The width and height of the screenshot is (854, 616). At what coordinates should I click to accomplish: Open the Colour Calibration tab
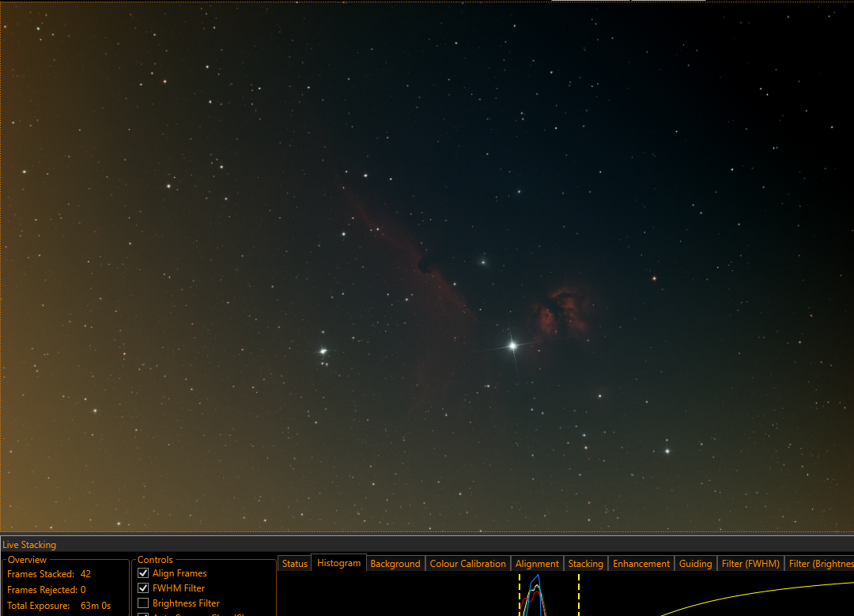point(468,564)
